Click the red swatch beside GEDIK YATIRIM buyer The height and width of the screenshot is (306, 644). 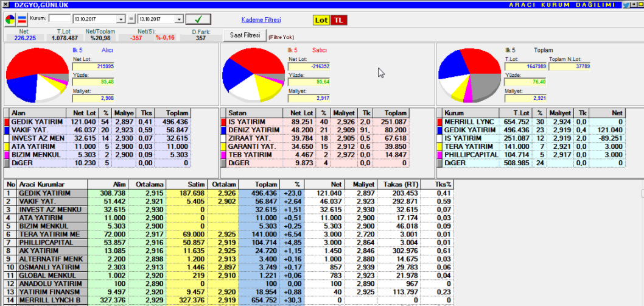coord(6,122)
